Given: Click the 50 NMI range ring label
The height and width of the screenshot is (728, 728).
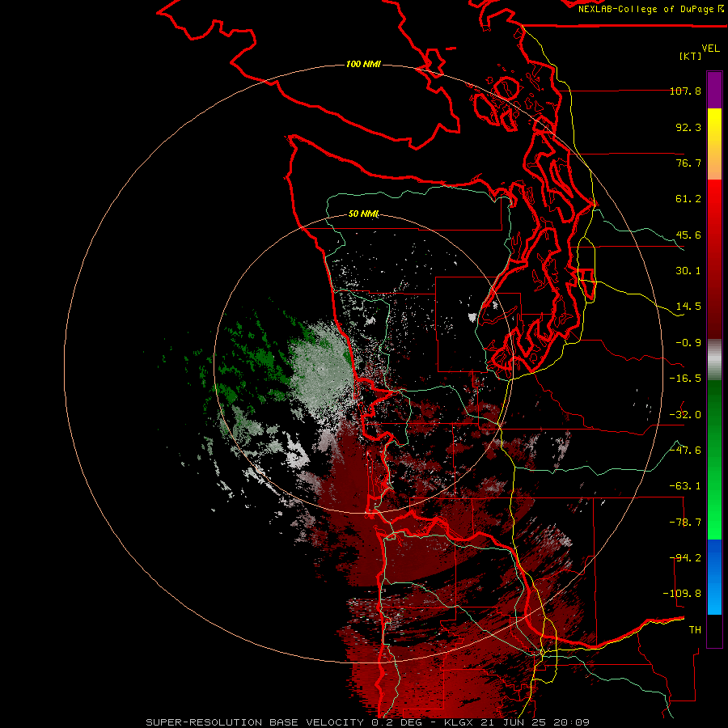Looking at the screenshot, I should (x=363, y=214).
